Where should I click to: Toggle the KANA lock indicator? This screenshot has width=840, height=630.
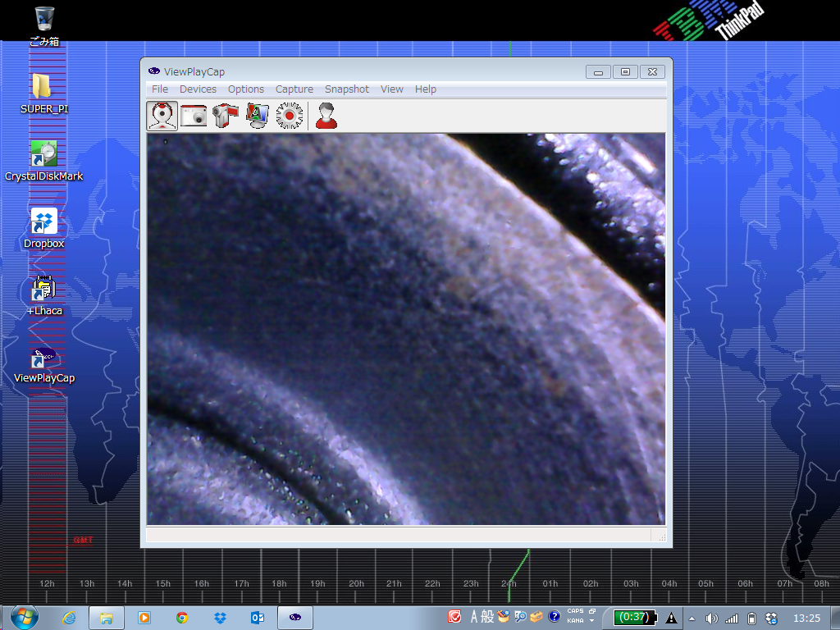click(575, 621)
